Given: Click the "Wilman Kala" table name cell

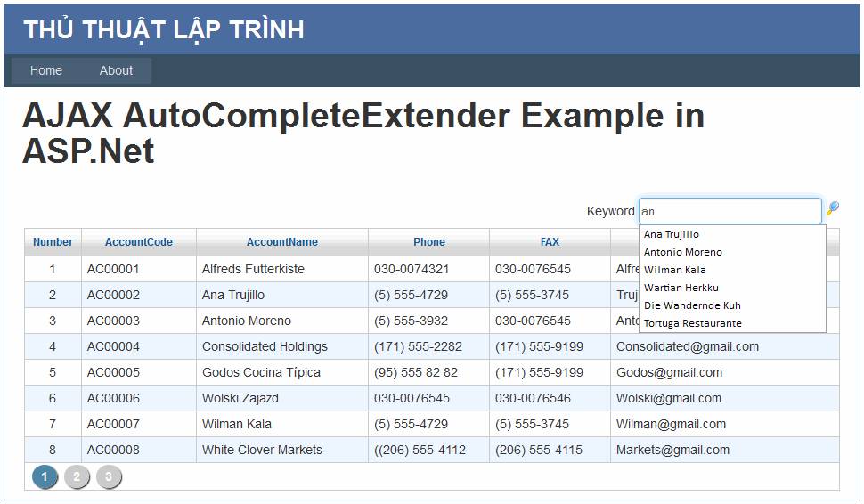Looking at the screenshot, I should [x=282, y=424].
